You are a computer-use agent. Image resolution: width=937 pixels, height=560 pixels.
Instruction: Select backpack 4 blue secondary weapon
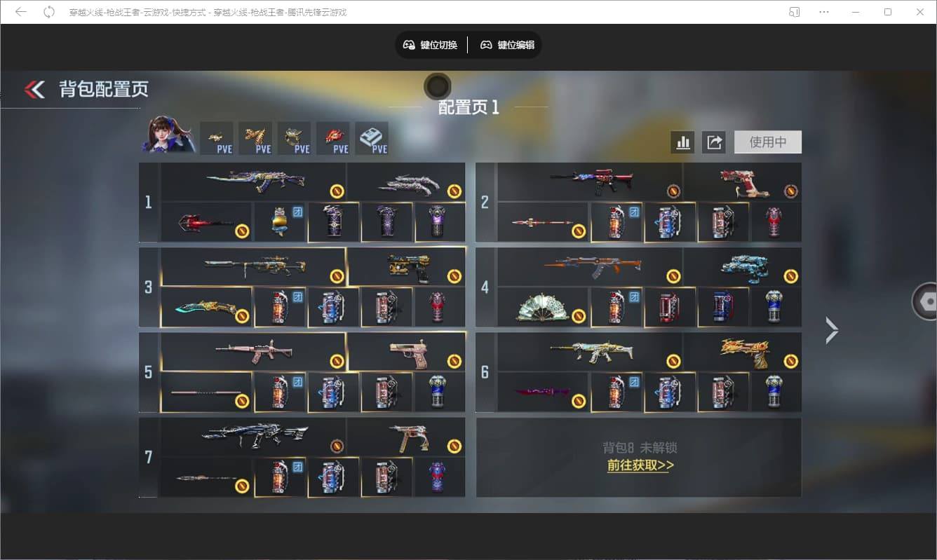point(743,267)
